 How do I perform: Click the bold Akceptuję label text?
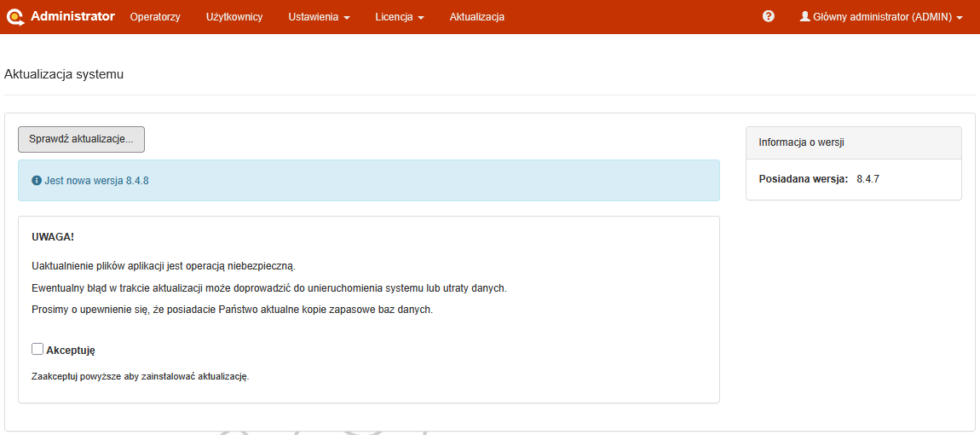(71, 350)
